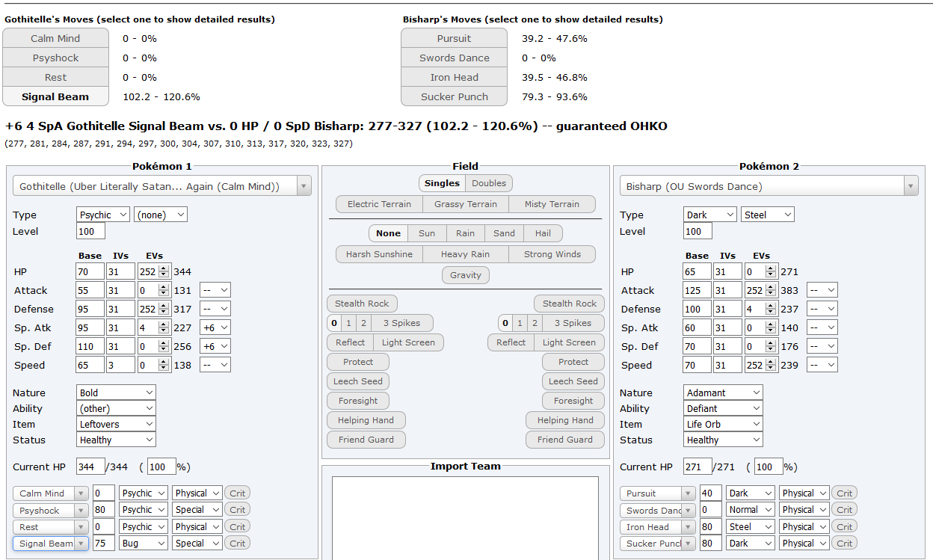933x560 pixels.
Task: Select Gothitelle's Signal Beam move result
Action: tap(55, 96)
